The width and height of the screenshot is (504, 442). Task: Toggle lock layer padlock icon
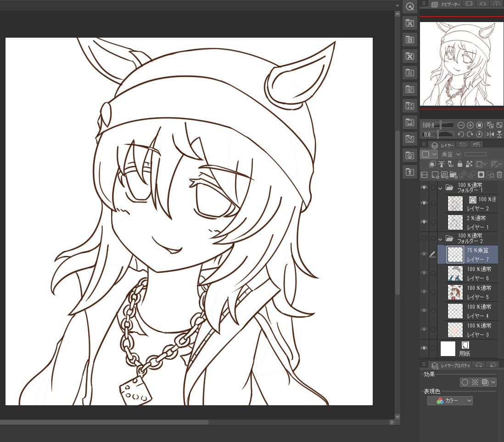coord(459,164)
